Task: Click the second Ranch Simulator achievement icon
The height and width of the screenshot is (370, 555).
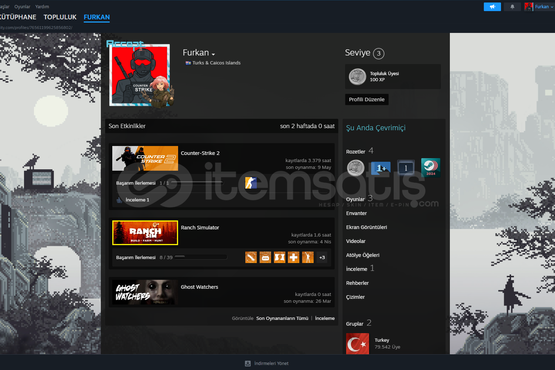Action: coord(265,257)
